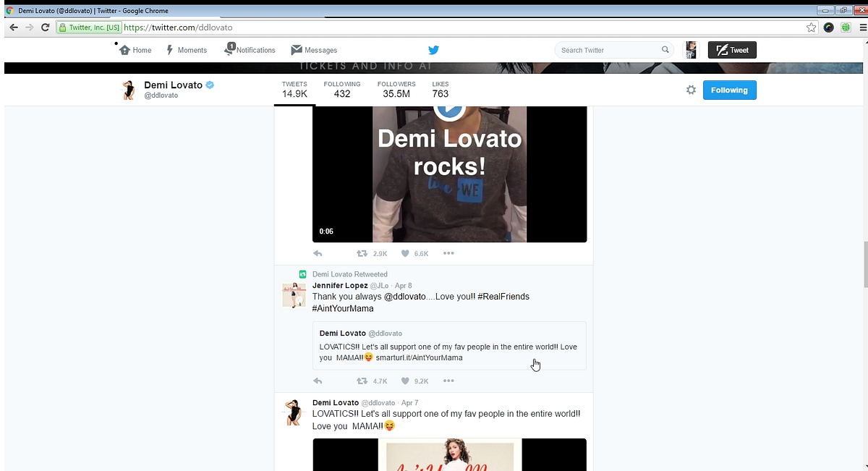The height and width of the screenshot is (471, 868).
Task: Open Messages in the navbar
Action: (314, 50)
